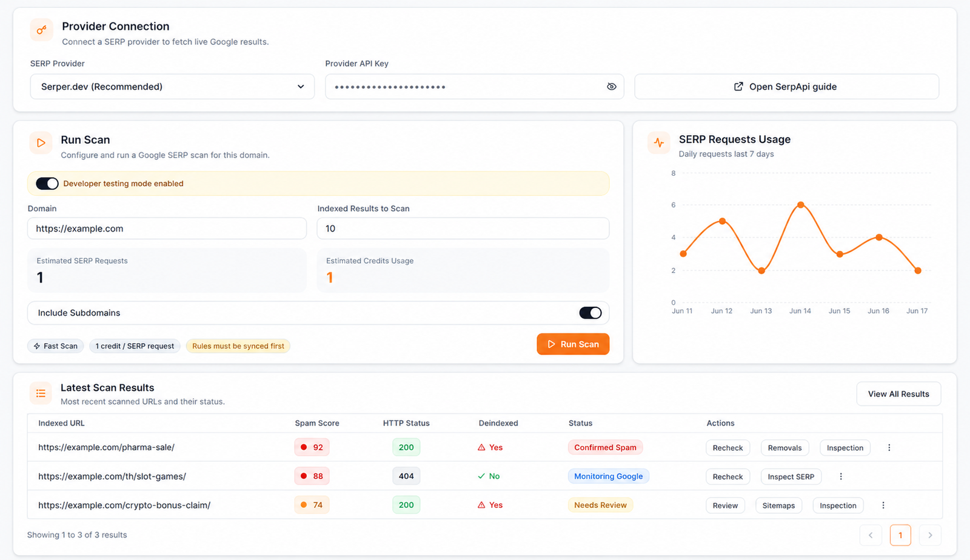Click the 1 credit / SERP request chip
This screenshot has width=970, height=560.
(x=135, y=346)
